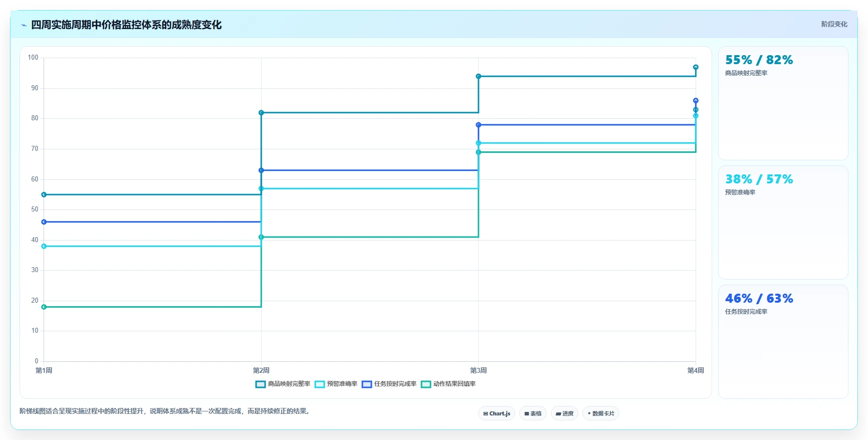Click the 第2周 x-axis label
868x440 pixels.
(261, 370)
